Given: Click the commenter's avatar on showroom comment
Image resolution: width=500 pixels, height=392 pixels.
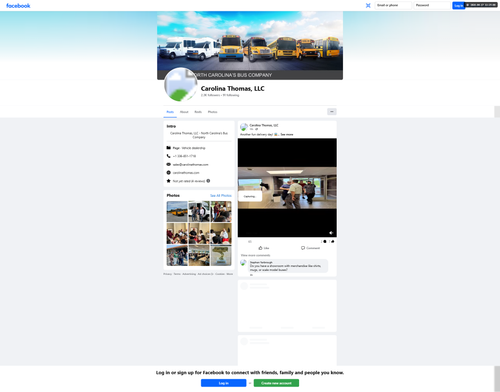Looking at the screenshot, I should click(x=243, y=263).
